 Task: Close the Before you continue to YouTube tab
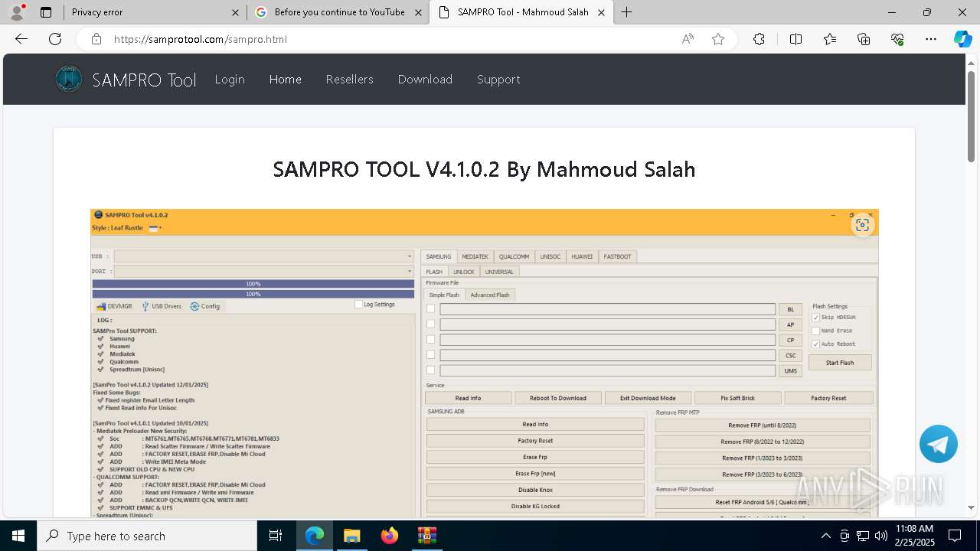tap(418, 12)
